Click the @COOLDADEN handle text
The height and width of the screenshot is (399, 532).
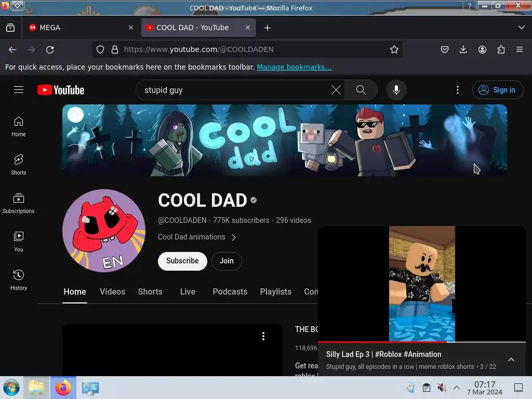[x=182, y=220]
